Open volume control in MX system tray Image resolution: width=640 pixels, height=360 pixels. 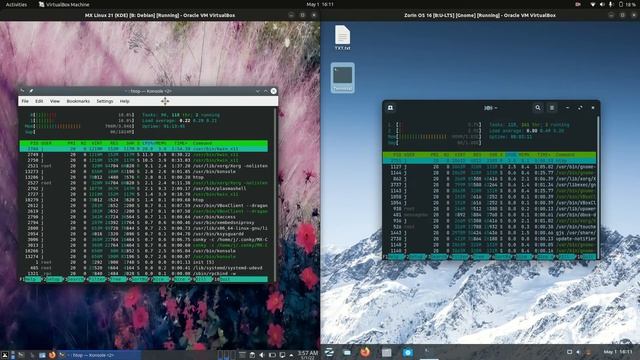[x=262, y=355]
